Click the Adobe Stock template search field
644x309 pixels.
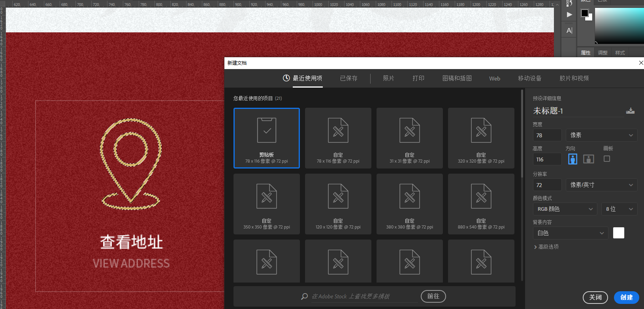click(364, 296)
